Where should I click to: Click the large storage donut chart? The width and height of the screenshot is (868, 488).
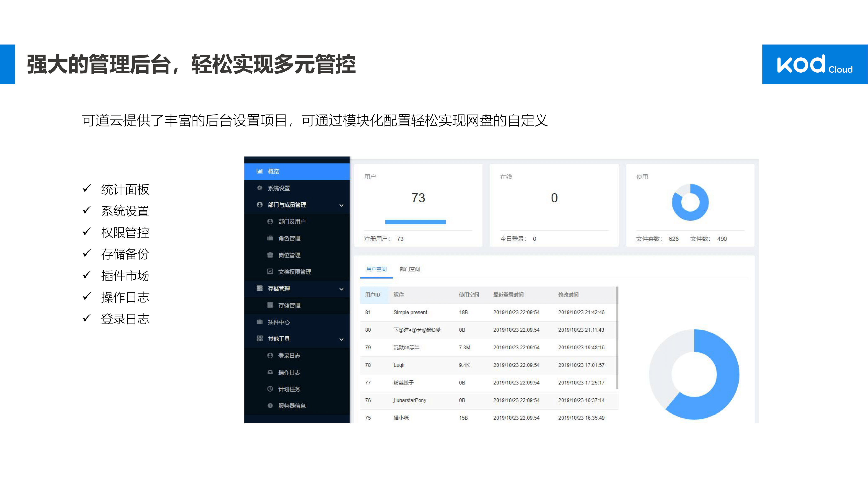pos(694,374)
